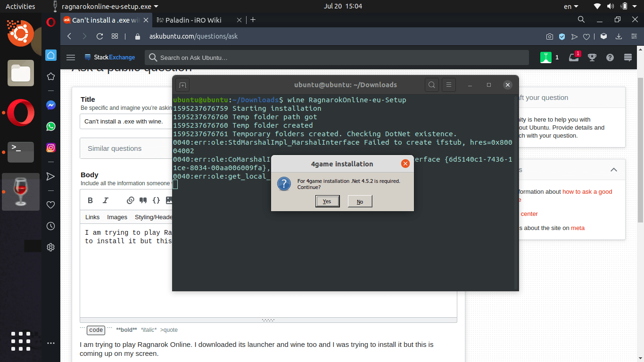Click Yes in the 4game installation dialog

point(327,201)
